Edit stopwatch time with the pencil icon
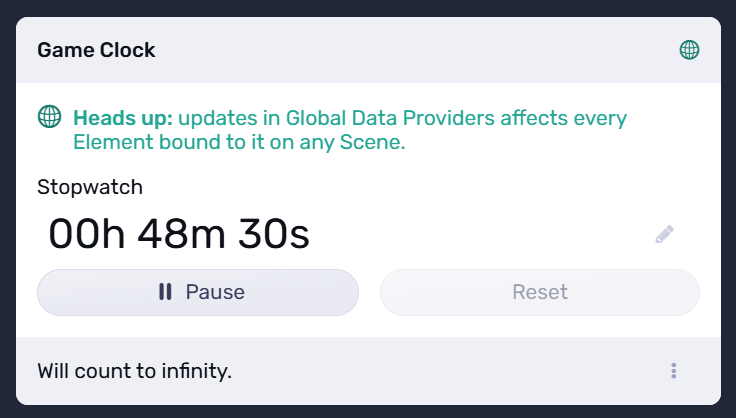736x418 pixels. [x=665, y=234]
